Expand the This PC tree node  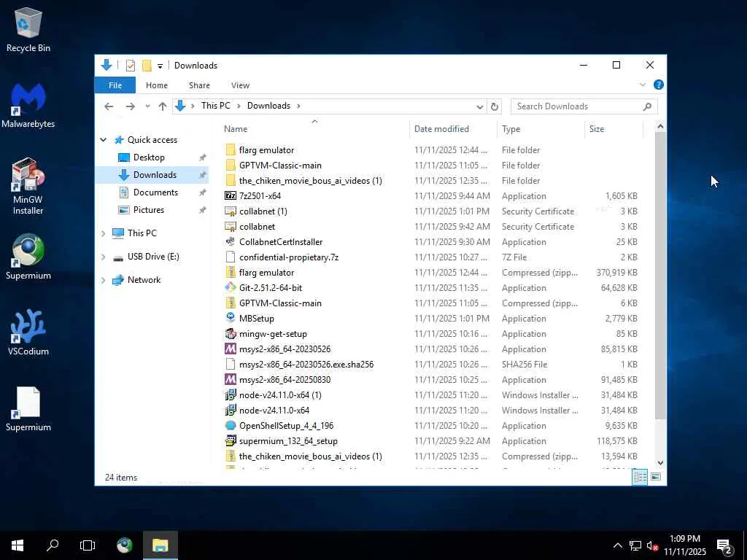click(x=103, y=233)
